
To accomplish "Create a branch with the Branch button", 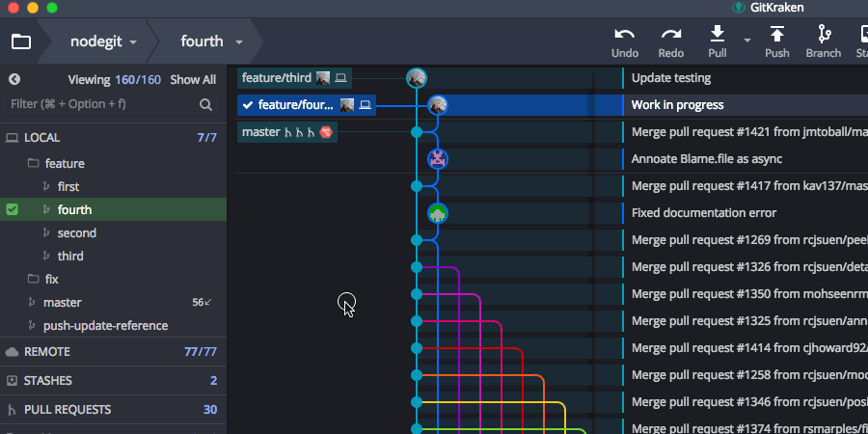I will (824, 42).
